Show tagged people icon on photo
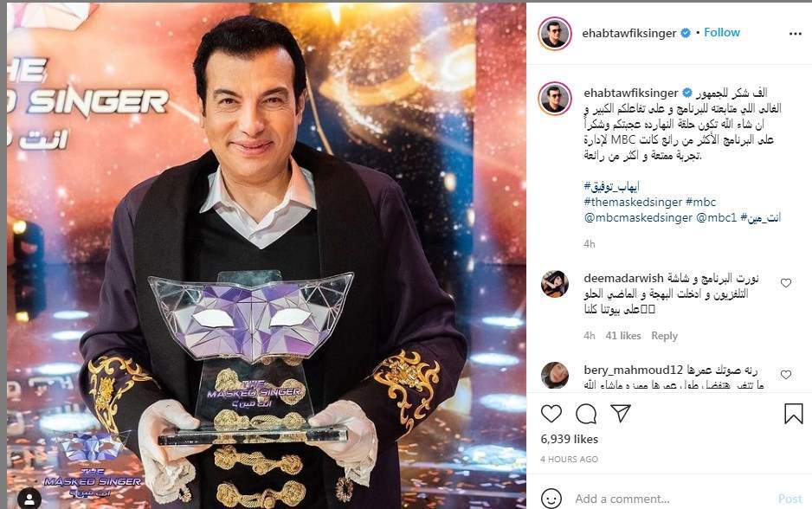This screenshot has width=812, height=509. pyautogui.click(x=29, y=499)
